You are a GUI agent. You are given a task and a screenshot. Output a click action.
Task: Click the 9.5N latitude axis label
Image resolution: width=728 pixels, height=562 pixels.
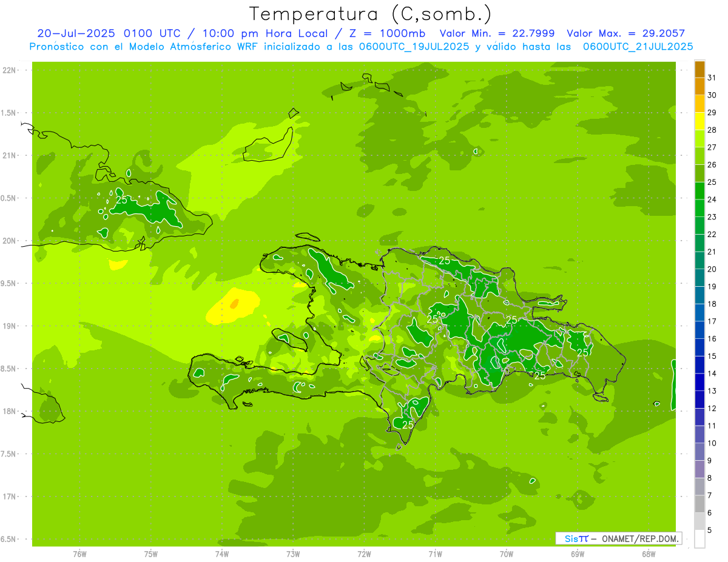click(x=8, y=283)
